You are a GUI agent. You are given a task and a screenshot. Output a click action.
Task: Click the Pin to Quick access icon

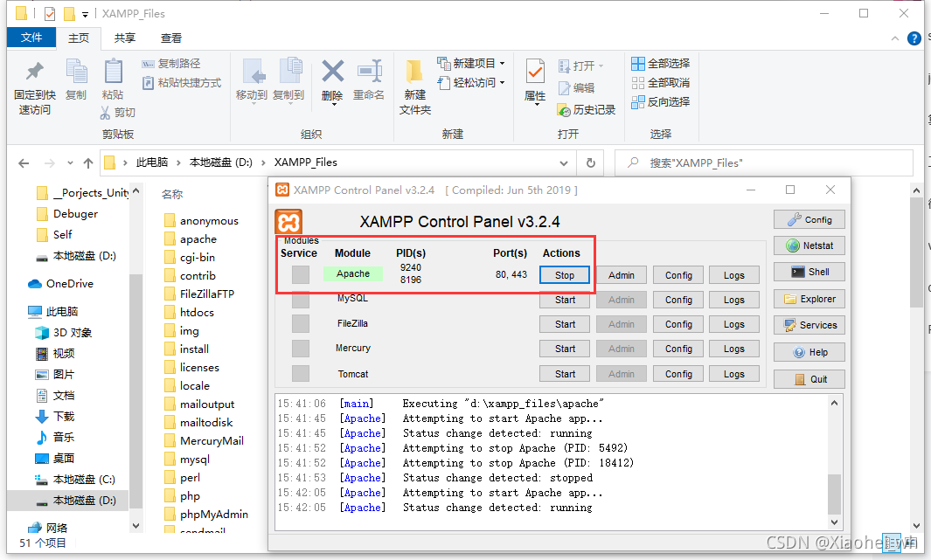pyautogui.click(x=34, y=72)
